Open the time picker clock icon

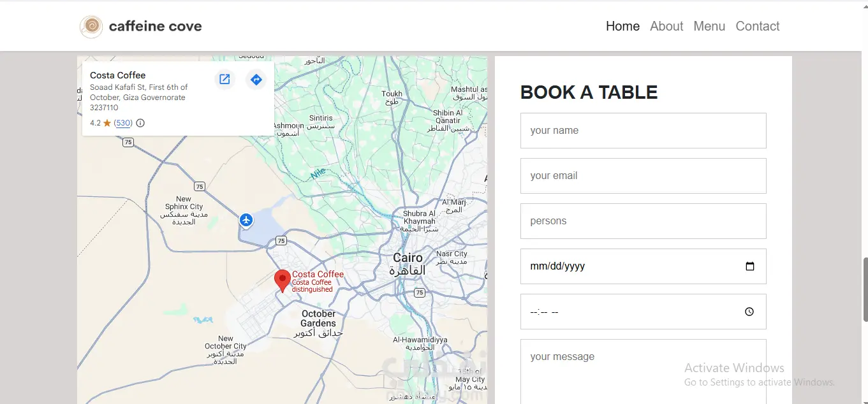(749, 312)
